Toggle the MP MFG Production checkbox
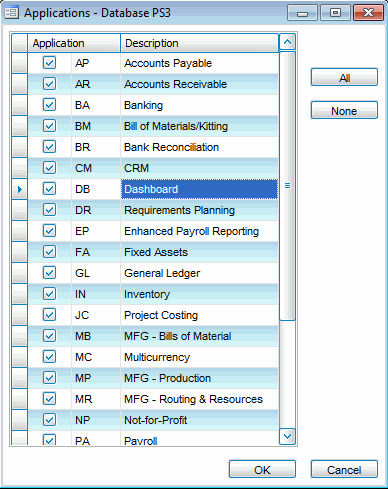 tap(49, 378)
